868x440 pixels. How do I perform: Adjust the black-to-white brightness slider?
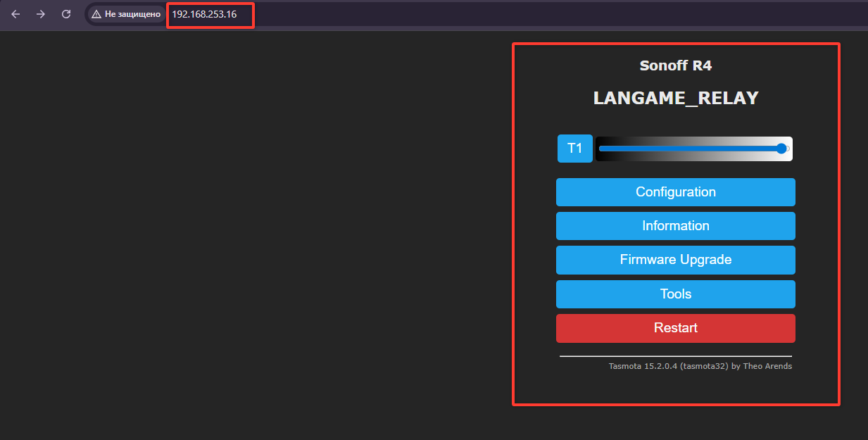click(x=694, y=149)
